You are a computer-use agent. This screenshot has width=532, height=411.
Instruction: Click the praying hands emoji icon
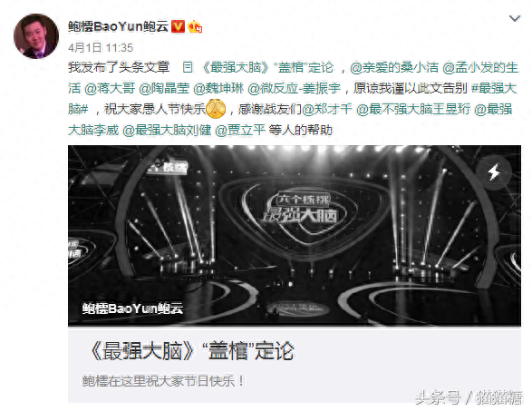click(x=216, y=109)
